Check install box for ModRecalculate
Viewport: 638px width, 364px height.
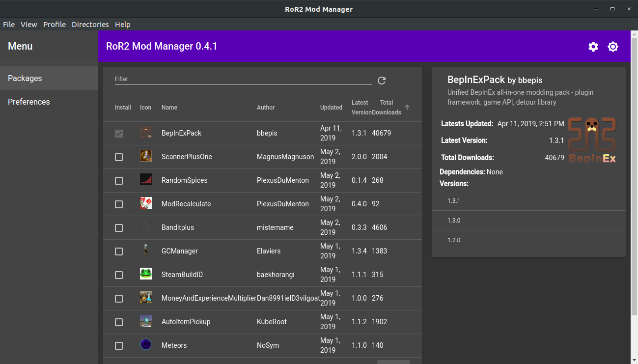pyautogui.click(x=119, y=204)
